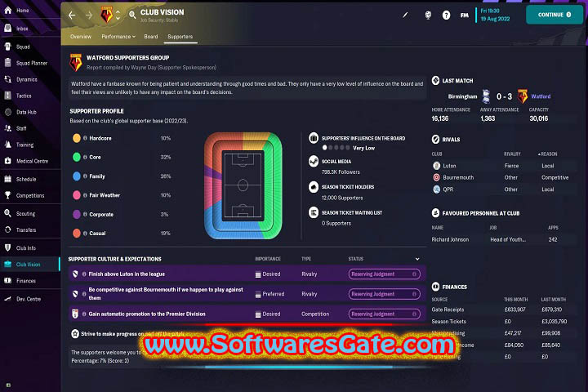Open Scouting magnifier icon
This screenshot has height=392, width=588.
click(x=8, y=213)
